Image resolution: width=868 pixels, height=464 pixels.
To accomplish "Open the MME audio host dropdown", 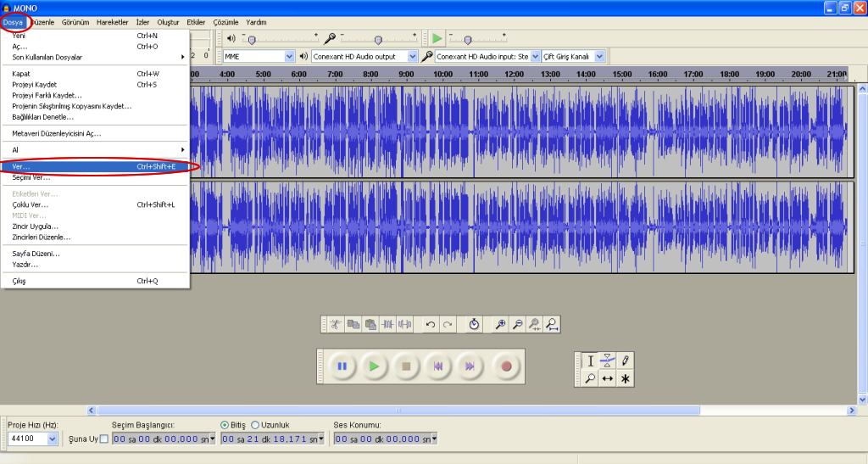I will [x=290, y=57].
